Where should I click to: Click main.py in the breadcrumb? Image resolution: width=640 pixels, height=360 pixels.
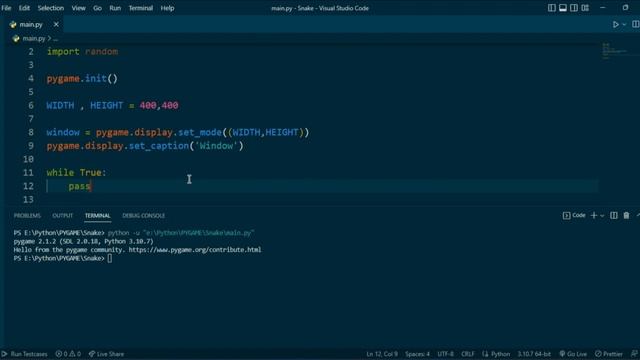click(34, 38)
